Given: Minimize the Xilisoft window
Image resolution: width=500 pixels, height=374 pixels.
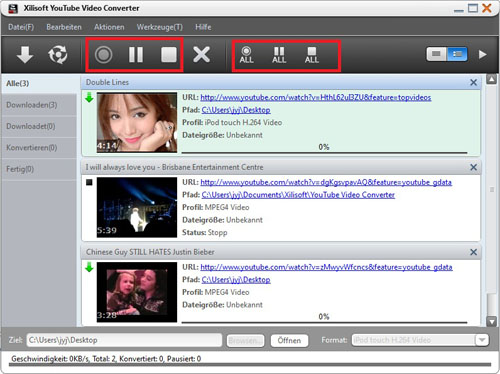Looking at the screenshot, I should click(x=459, y=10).
